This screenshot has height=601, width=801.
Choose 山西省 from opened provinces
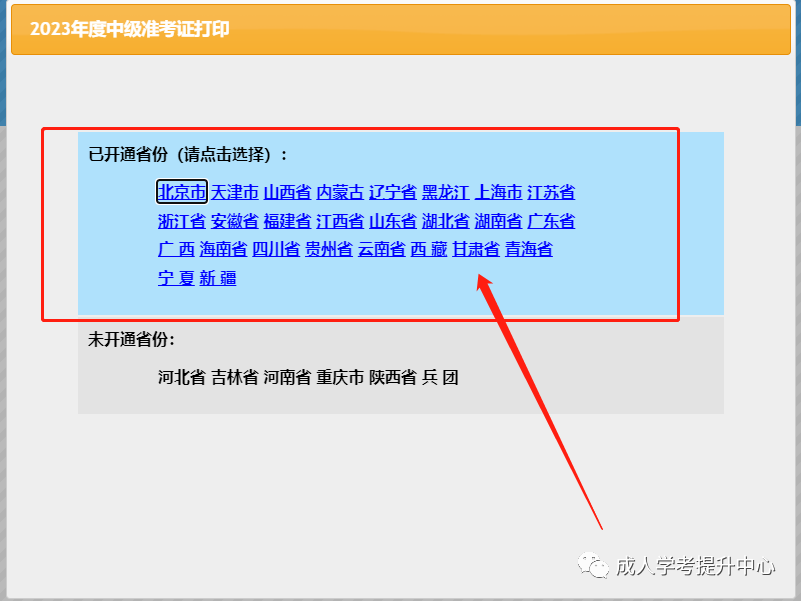[x=288, y=192]
